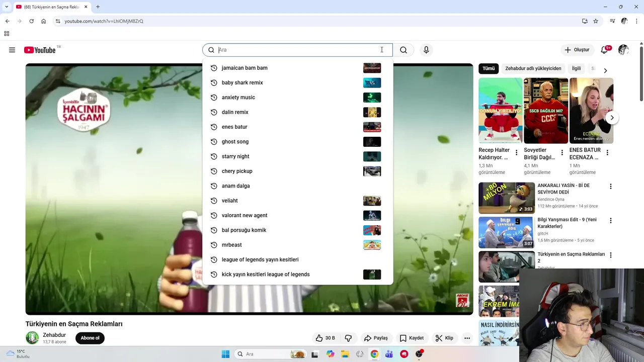The image size is (644, 362).
Task: Like the video with thumbs up
Action: [325, 338]
